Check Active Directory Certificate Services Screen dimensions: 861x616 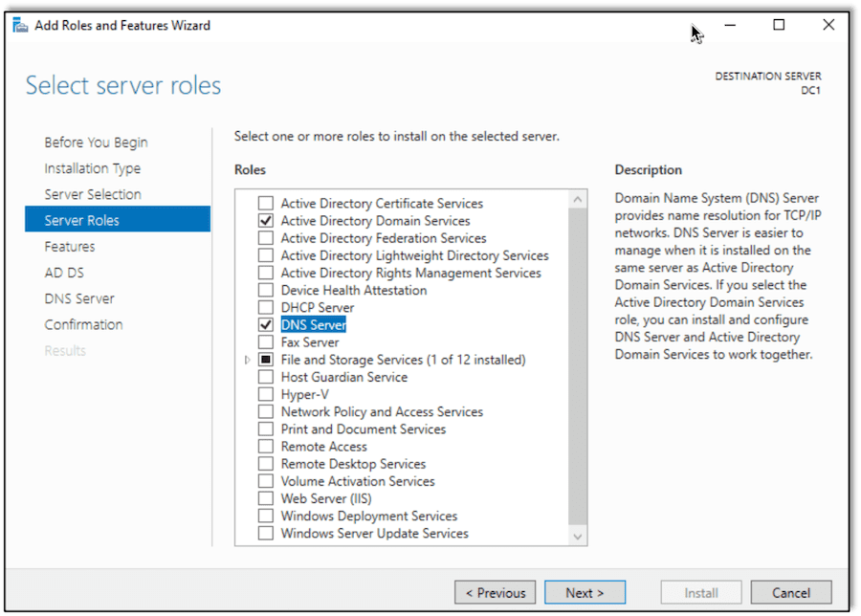tap(265, 203)
